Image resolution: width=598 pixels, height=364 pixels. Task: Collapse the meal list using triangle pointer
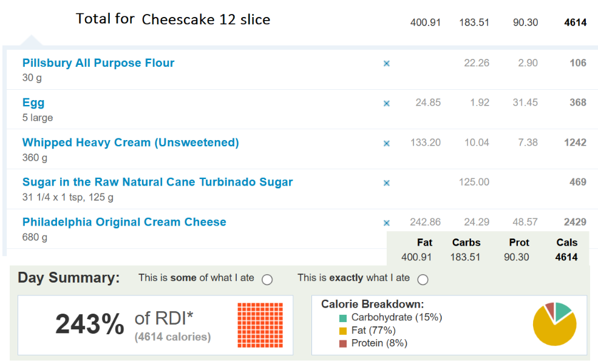[32, 41]
